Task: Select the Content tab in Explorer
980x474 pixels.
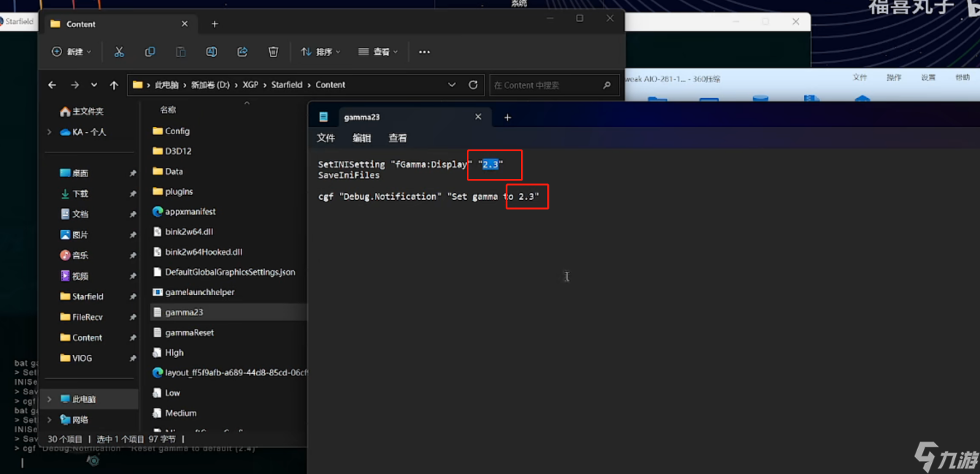Action: 120,24
